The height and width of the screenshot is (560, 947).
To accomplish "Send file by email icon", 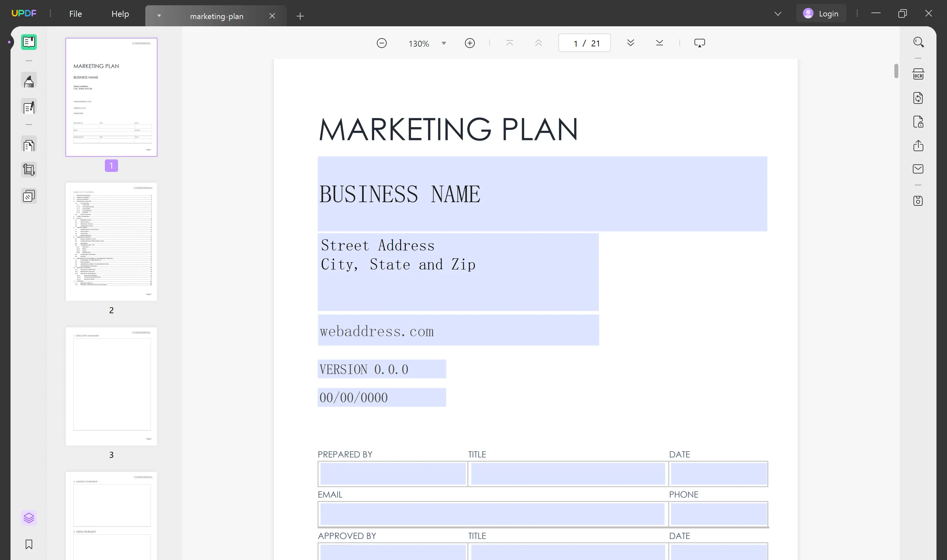I will (x=918, y=169).
